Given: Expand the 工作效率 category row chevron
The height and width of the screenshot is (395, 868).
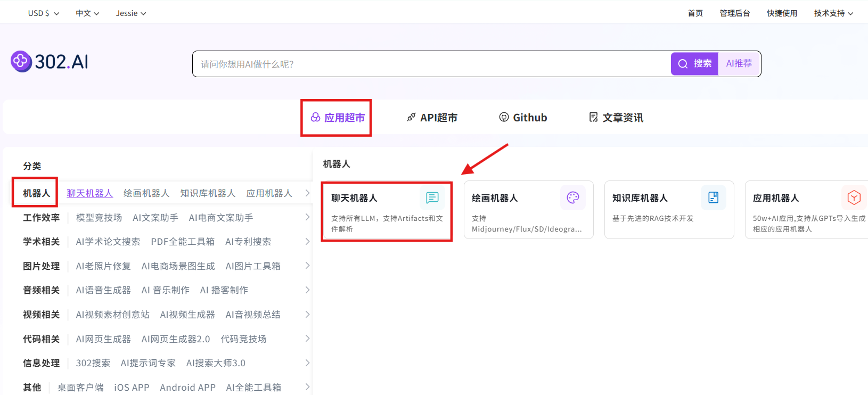Looking at the screenshot, I should point(307,217).
